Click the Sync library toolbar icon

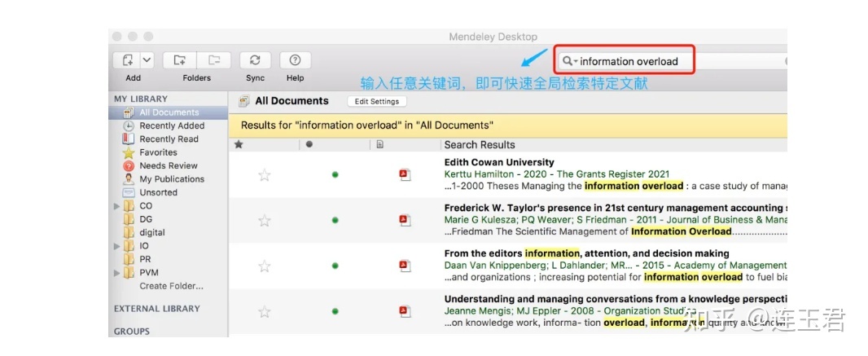point(255,60)
